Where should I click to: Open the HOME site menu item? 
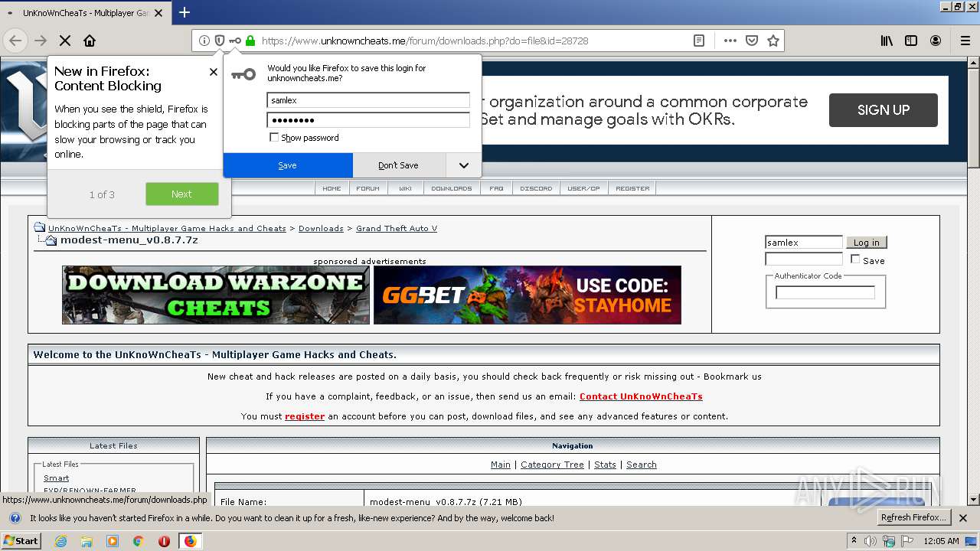click(x=332, y=188)
